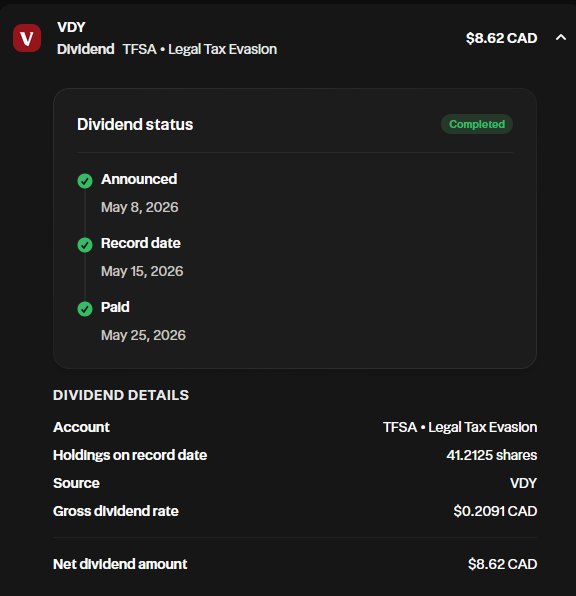
Task: Click the May 15, 2026 record date
Action: [x=142, y=271]
